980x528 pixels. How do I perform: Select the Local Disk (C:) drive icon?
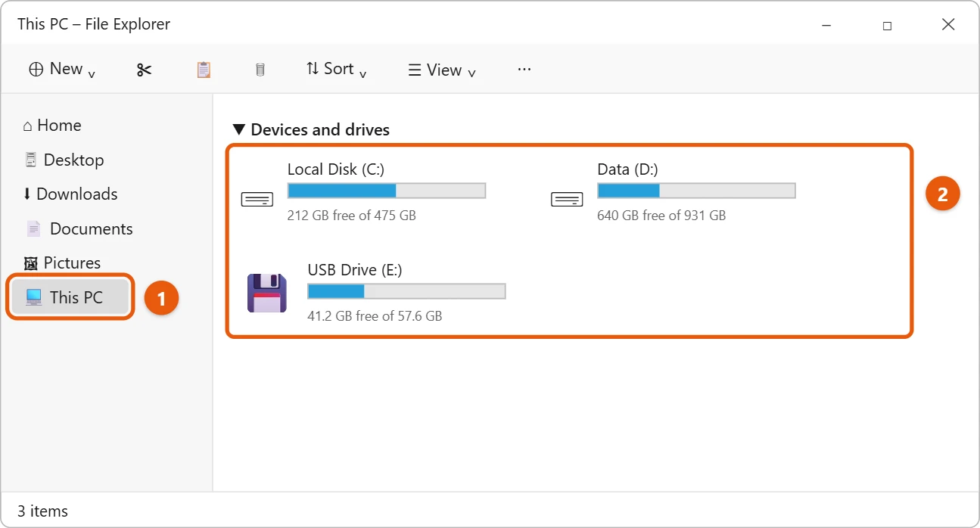tap(257, 200)
